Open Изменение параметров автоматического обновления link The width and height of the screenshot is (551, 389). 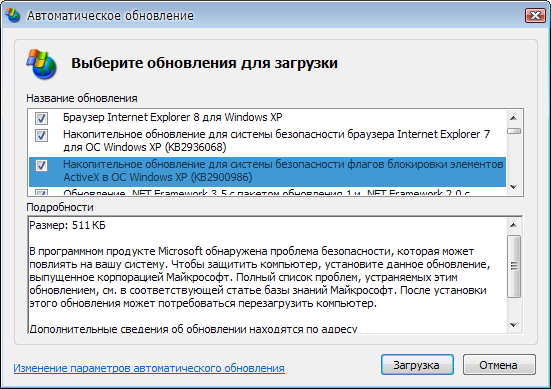[x=149, y=368]
